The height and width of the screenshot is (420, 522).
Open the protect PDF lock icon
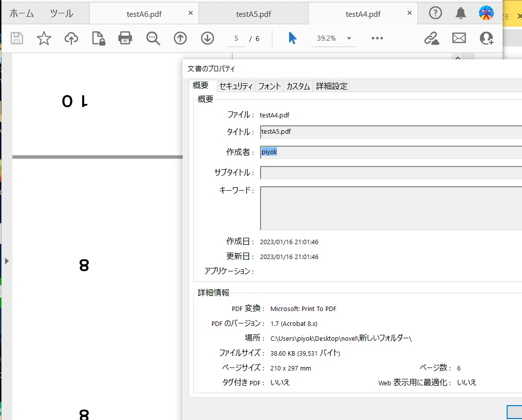click(x=99, y=38)
